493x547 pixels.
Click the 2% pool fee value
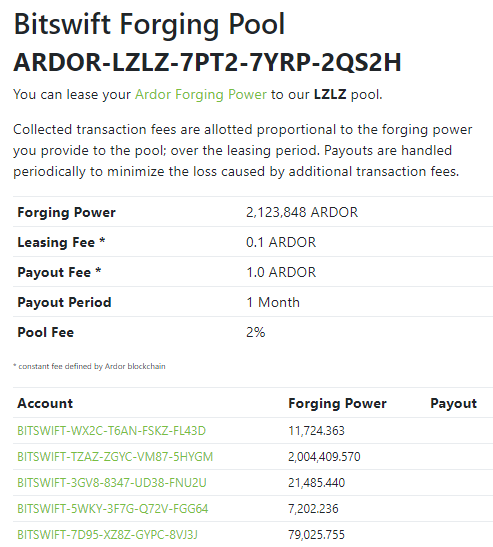(255, 332)
